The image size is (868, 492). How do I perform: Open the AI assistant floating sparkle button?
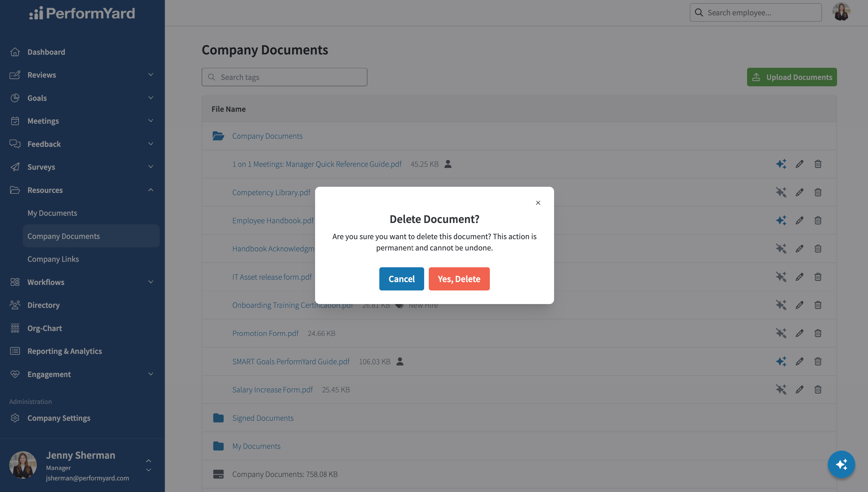point(841,464)
